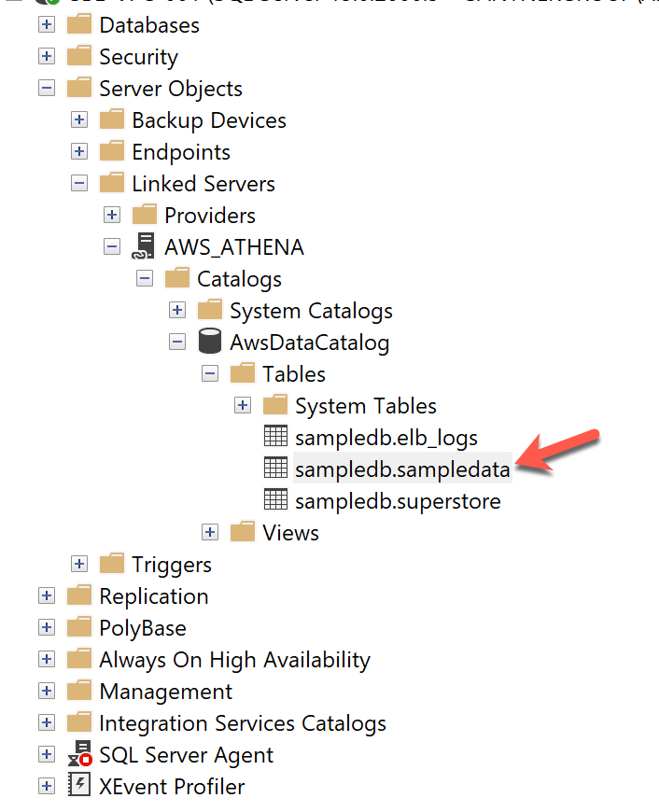
Task: Click the sampledb.sampledata table icon
Action: coord(275,469)
